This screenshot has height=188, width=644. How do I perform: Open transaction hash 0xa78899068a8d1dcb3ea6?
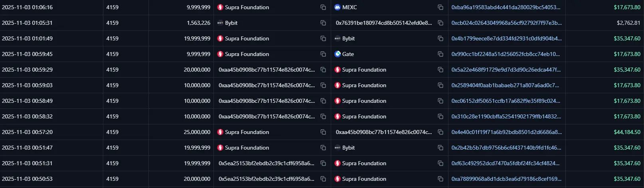point(506,179)
